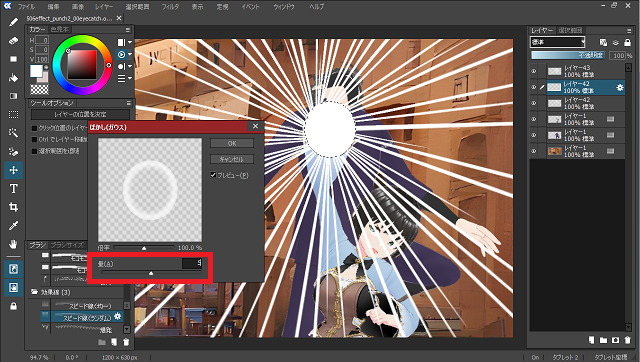Choose the Gradient tool

point(13,96)
